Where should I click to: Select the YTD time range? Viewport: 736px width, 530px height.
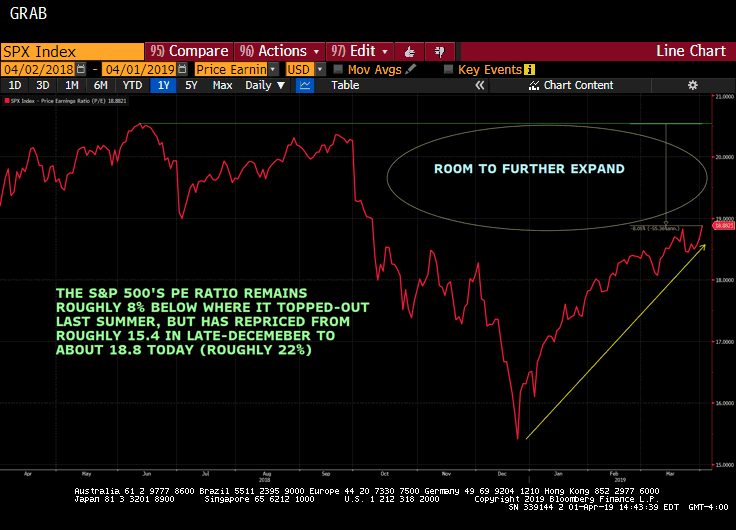(x=132, y=85)
